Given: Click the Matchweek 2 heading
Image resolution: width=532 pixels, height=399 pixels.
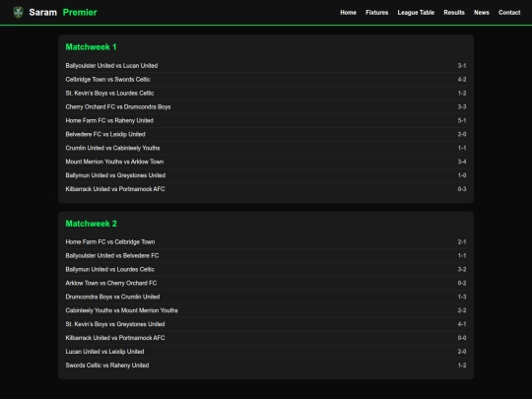Looking at the screenshot, I should pos(91,224).
